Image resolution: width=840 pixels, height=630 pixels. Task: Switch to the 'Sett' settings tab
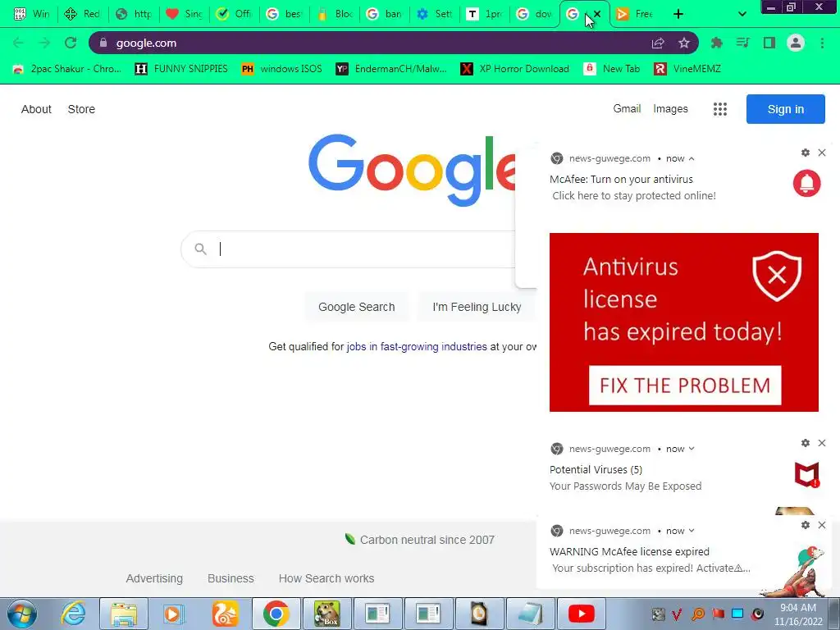tap(435, 14)
